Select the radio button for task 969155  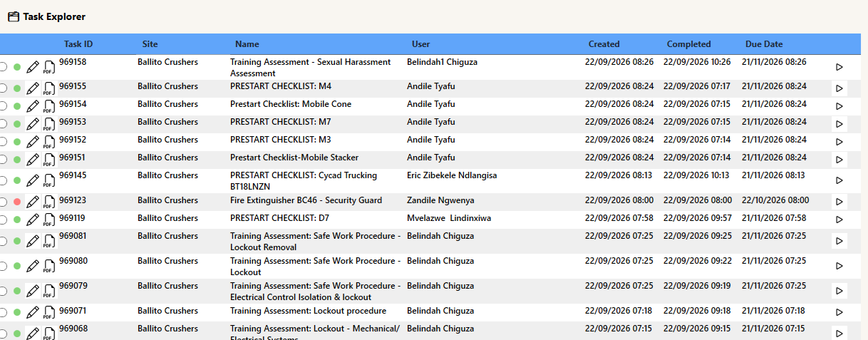point(3,88)
